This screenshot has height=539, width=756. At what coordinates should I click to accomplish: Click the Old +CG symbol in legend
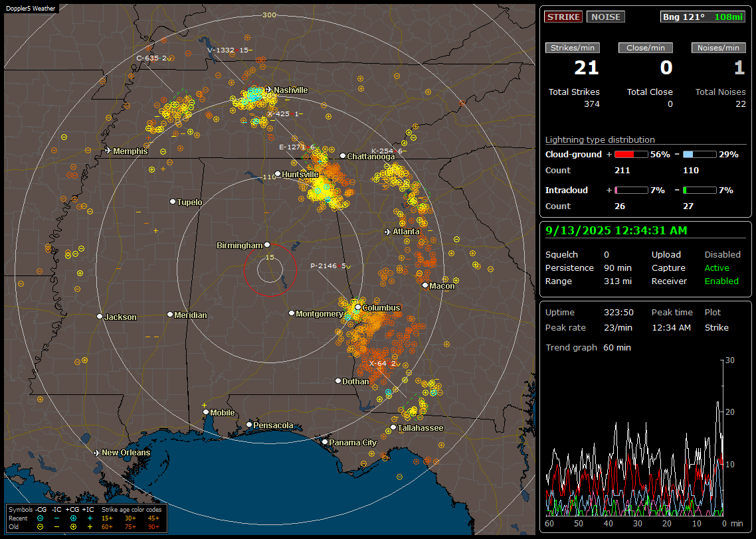(x=73, y=527)
